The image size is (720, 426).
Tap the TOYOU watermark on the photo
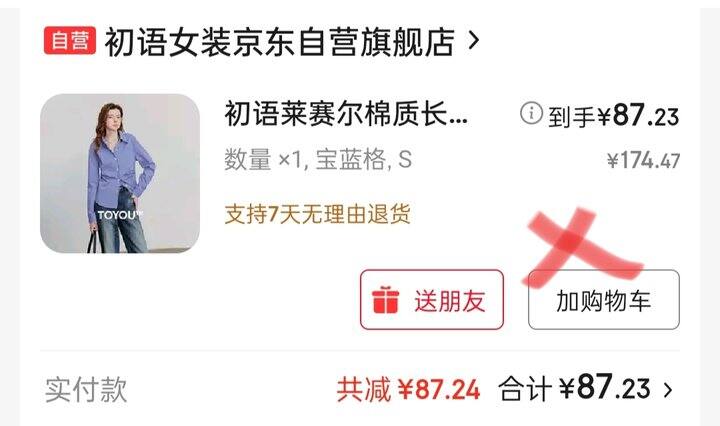point(120,215)
